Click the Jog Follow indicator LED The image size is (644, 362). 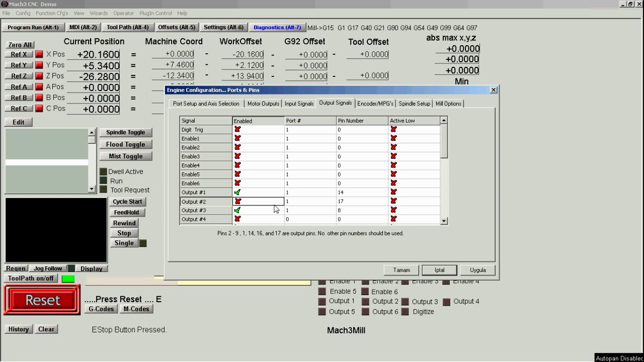tap(71, 268)
